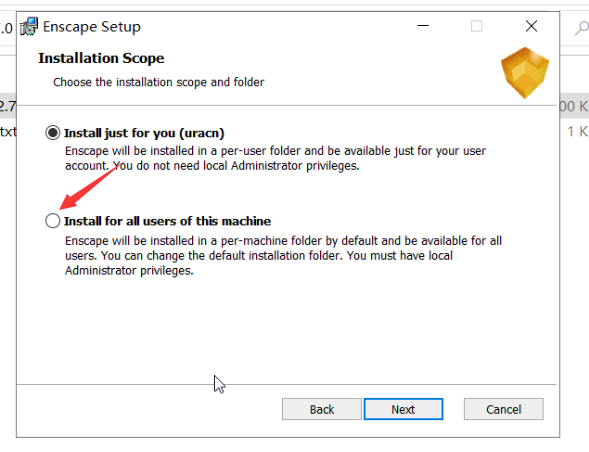Select Install for all users radio button

pyautogui.click(x=53, y=221)
